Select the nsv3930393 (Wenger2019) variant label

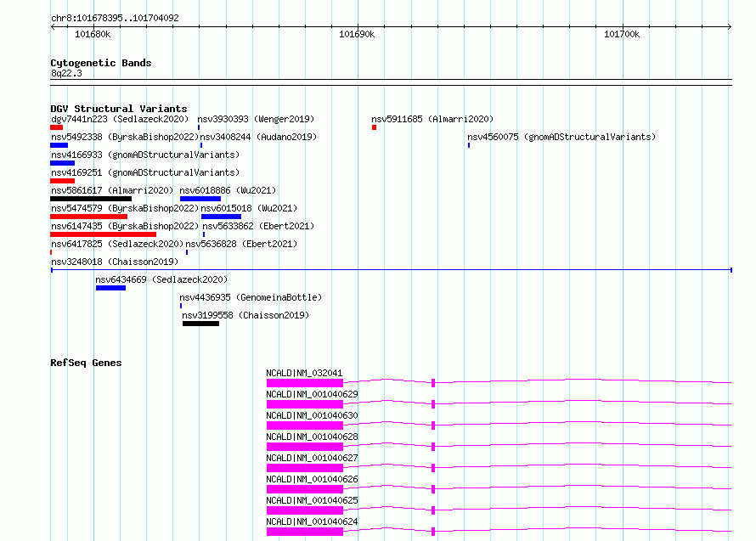click(x=256, y=119)
